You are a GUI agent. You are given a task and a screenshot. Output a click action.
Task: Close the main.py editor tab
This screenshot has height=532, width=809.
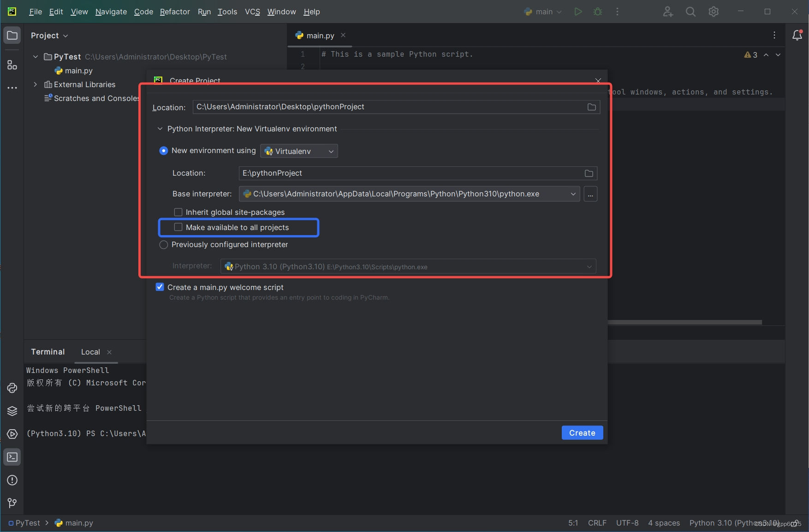pyautogui.click(x=343, y=35)
